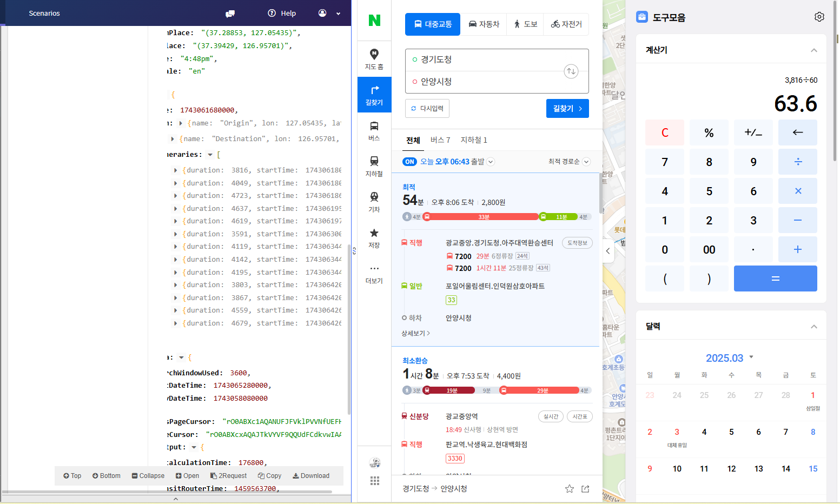Collapse the 계산기 calculator section
The image size is (840, 504).
point(813,50)
